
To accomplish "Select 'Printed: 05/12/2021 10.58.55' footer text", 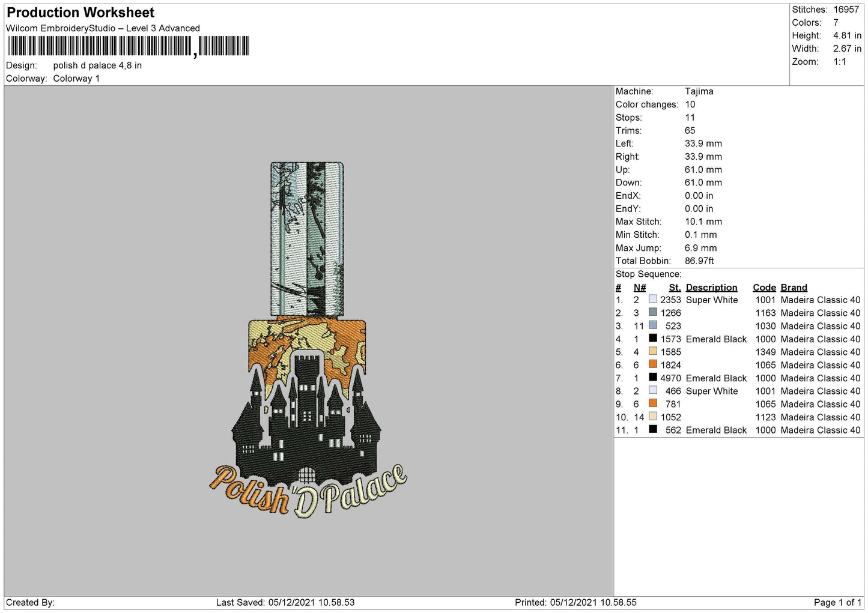I will [575, 603].
